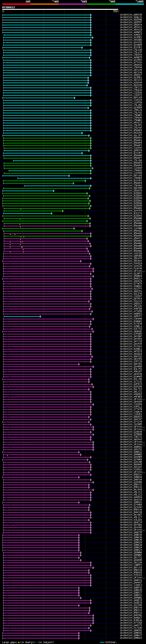Screen dimensions: 146x644
Task: Click the orange ~40% identity color segment
Action: (45, 4)
